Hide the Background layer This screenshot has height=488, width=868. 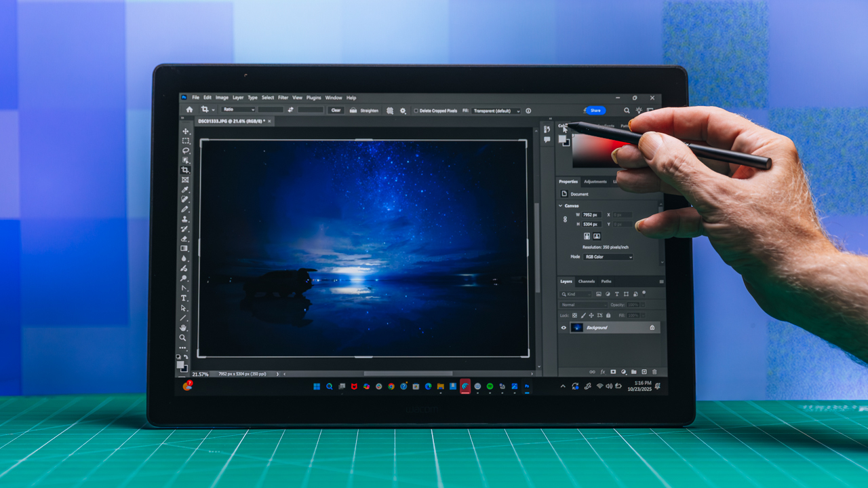coord(563,328)
